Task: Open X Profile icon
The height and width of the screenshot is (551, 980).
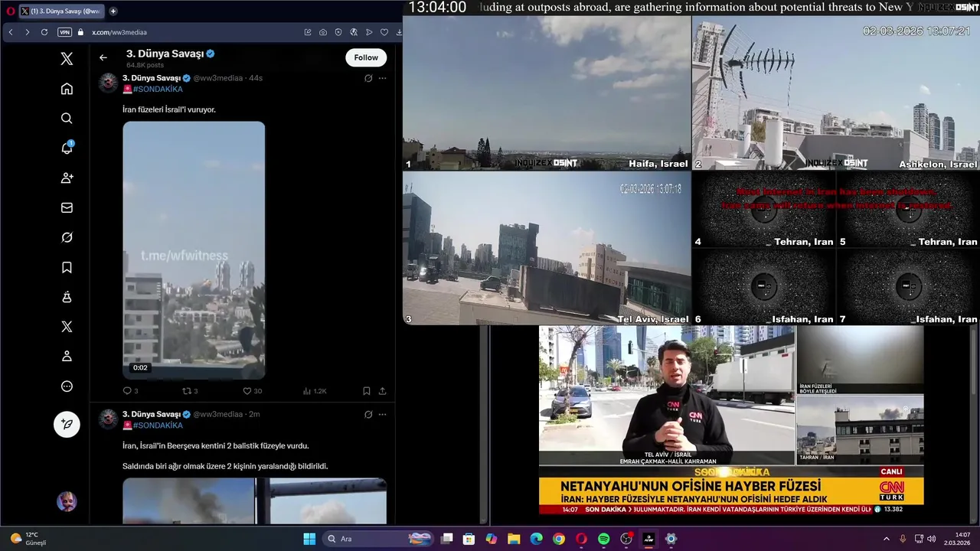Action: click(x=67, y=356)
